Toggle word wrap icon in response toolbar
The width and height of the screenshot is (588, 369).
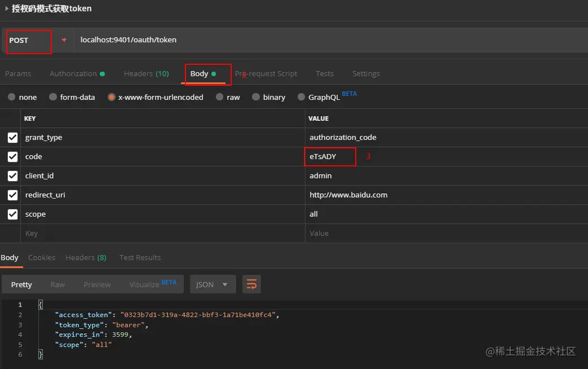coord(251,284)
